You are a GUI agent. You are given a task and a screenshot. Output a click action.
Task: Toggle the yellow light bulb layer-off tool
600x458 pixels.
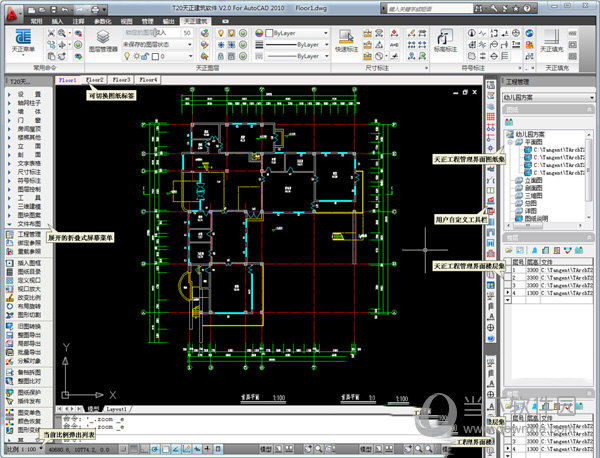click(221, 33)
